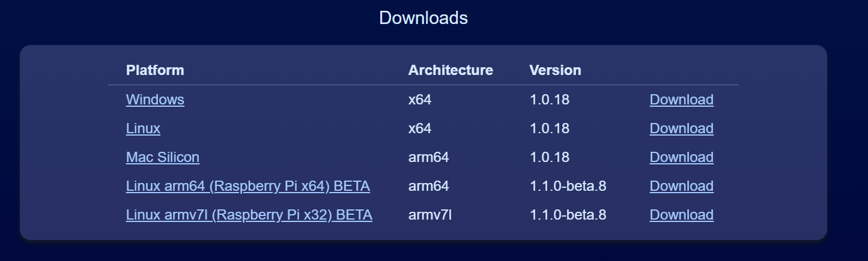Click the x64 architecture in the Linux row

(x=419, y=128)
